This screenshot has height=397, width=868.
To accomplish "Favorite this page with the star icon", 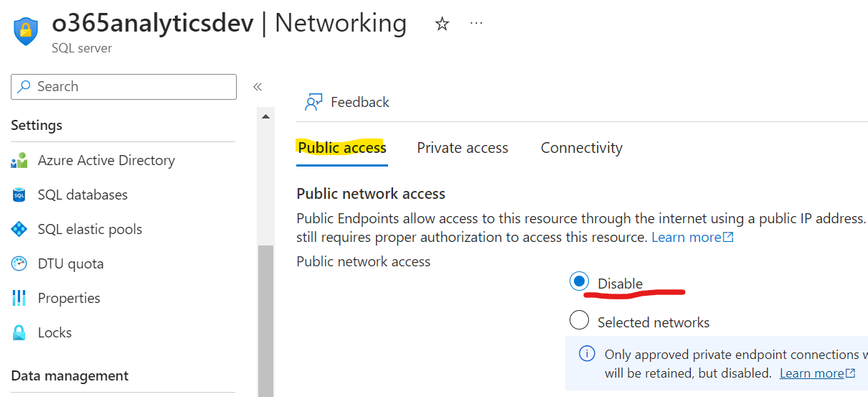I will pos(443,24).
